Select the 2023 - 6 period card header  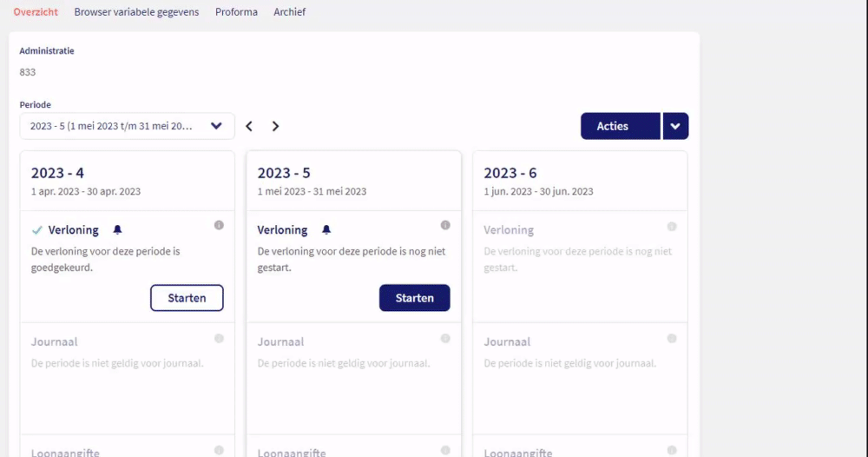[x=580, y=181]
